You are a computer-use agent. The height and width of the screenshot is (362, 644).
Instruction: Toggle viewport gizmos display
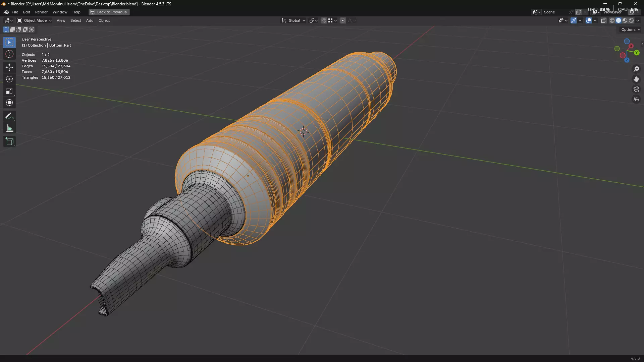point(574,20)
